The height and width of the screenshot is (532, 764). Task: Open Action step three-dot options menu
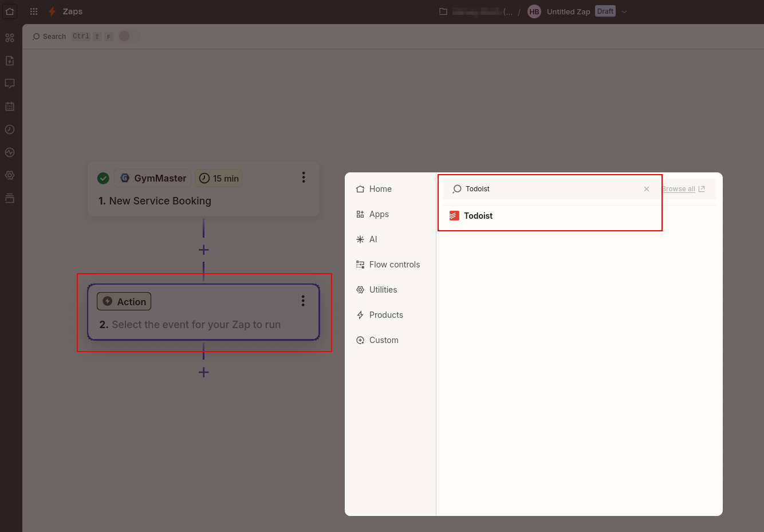tap(303, 301)
